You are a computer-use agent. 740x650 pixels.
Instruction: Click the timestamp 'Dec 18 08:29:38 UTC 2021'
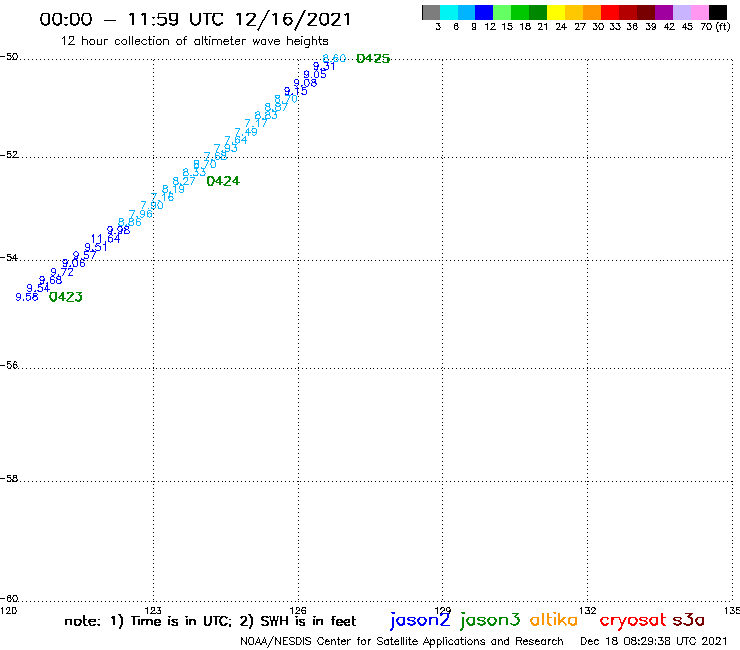(653, 641)
